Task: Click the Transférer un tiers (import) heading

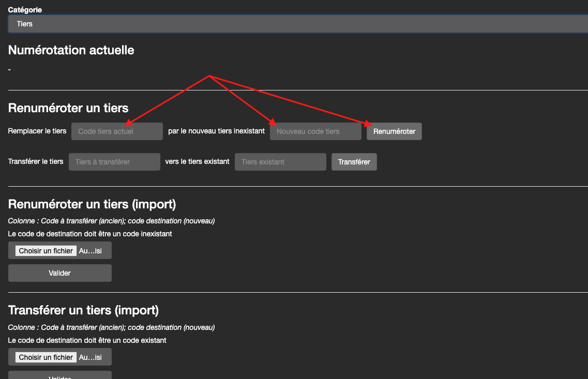Action: [x=83, y=310]
